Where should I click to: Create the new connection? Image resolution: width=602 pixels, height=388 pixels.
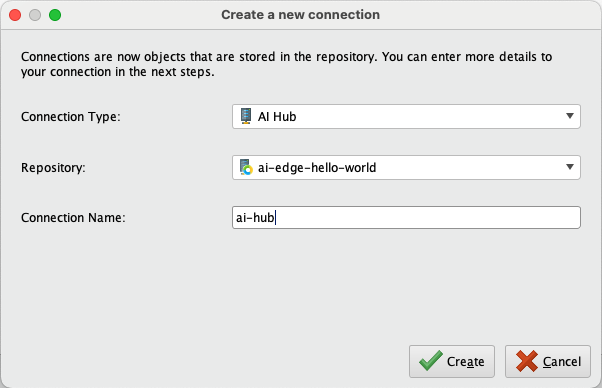coord(452,361)
